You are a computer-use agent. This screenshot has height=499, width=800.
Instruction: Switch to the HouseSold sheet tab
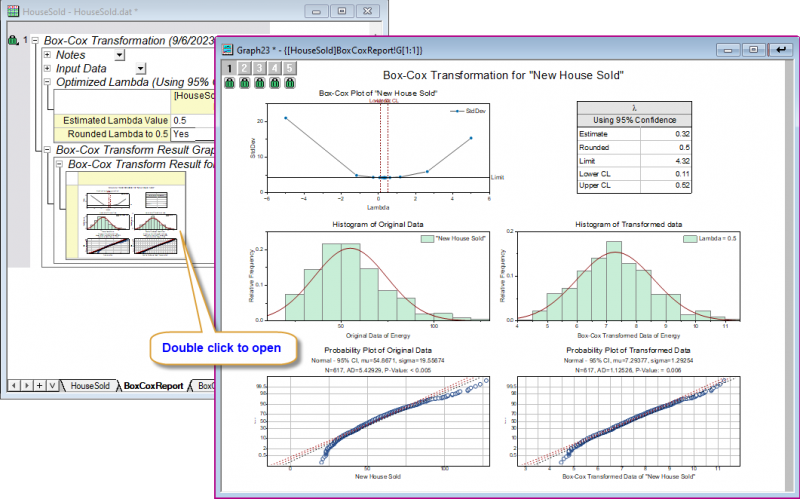click(x=90, y=386)
